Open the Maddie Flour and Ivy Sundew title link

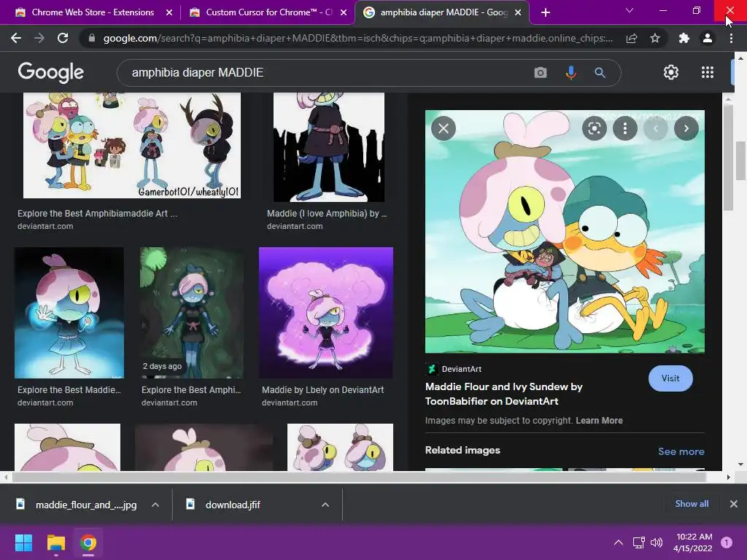503,394
